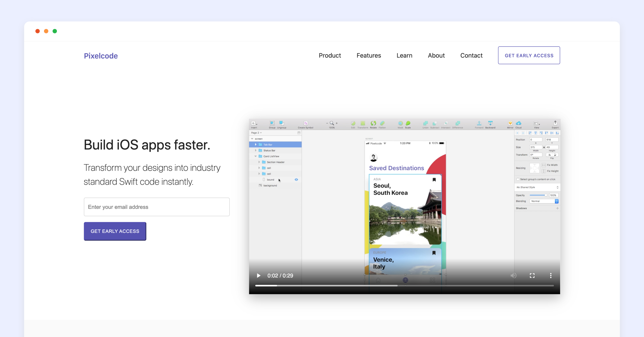Toggle fullscreen on the video player
644x337 pixels.
532,276
